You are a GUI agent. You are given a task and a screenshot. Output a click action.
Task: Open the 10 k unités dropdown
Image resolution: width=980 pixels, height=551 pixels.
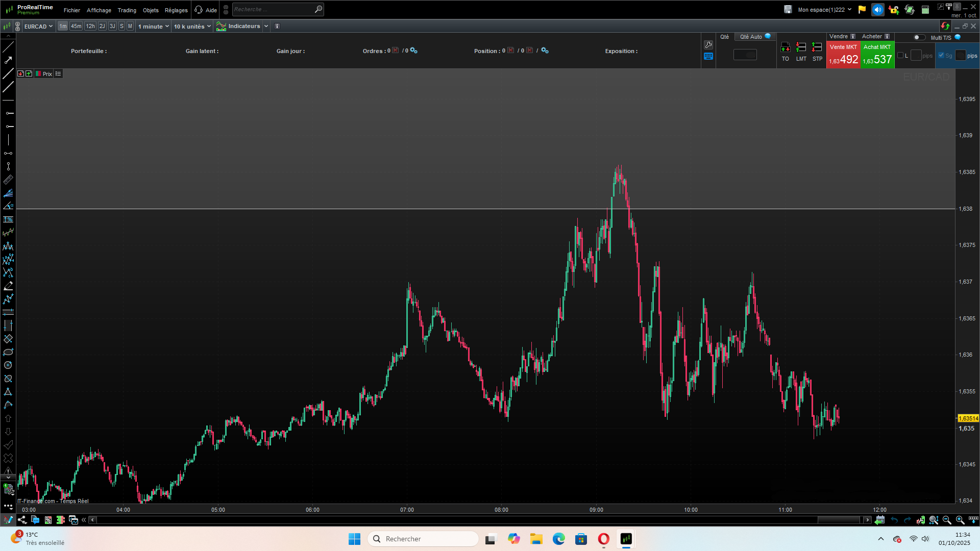(192, 26)
